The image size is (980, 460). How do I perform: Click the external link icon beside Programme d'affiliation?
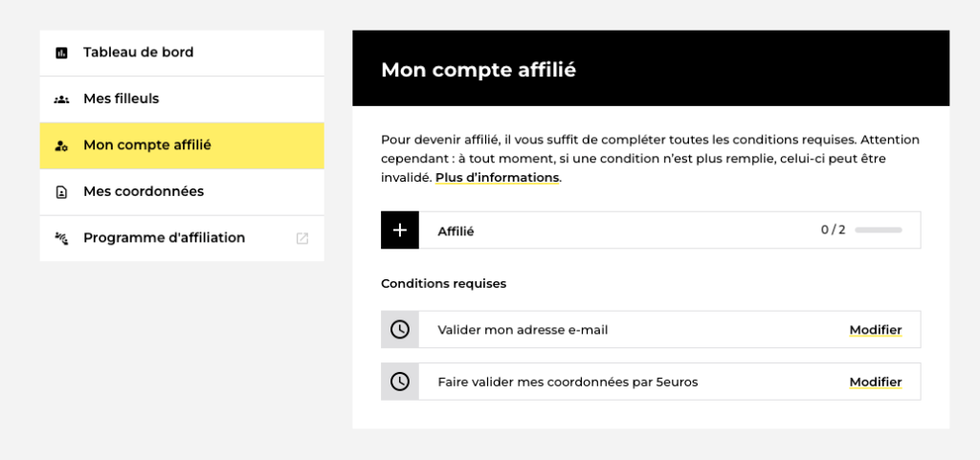coord(301,238)
